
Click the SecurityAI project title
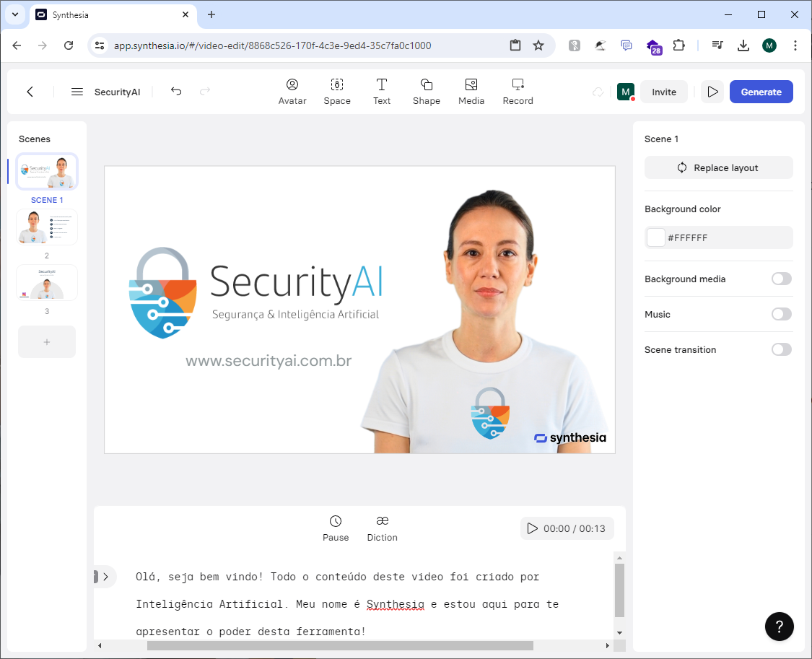tap(117, 92)
